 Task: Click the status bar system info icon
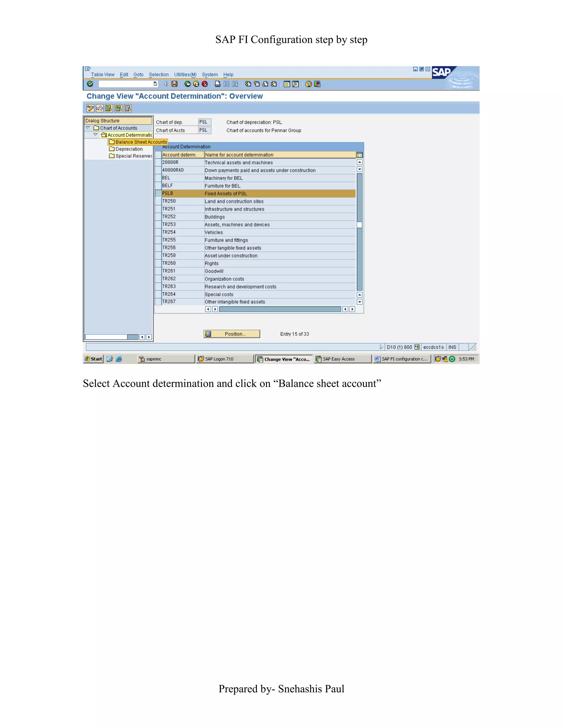[x=416, y=347]
